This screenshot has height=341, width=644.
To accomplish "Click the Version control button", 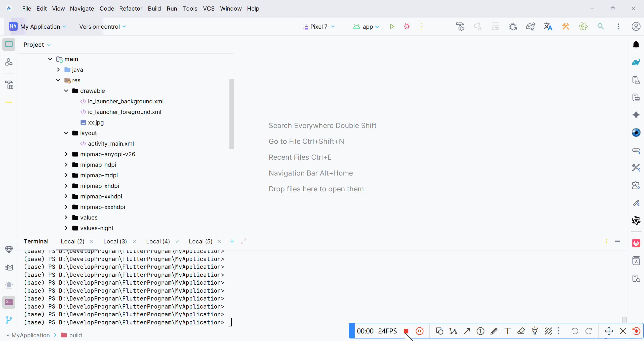I will tap(102, 26).
